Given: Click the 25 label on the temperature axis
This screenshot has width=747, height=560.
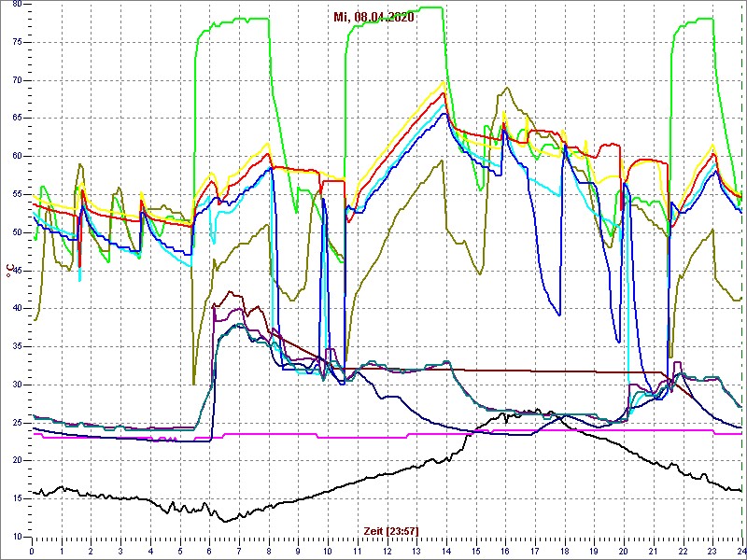Looking at the screenshot, I should click(16, 423).
